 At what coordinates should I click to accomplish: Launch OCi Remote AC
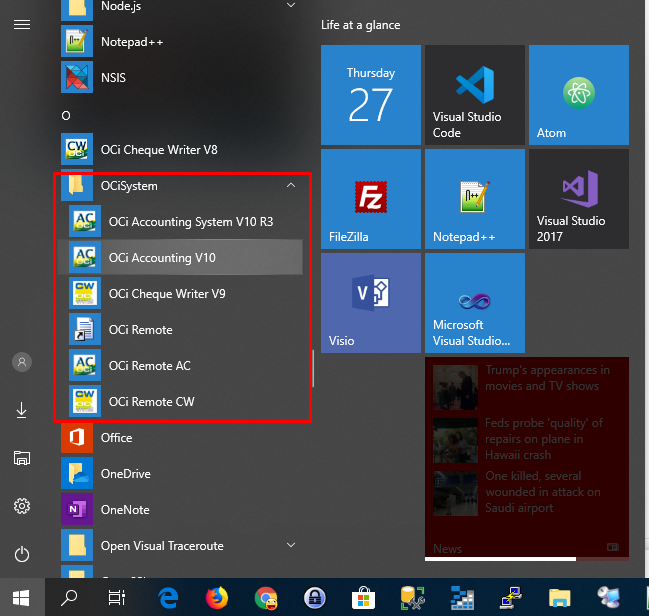(x=181, y=366)
